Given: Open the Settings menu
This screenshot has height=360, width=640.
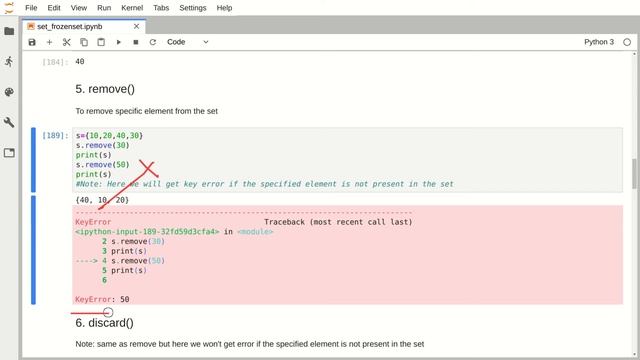Looking at the screenshot, I should coord(193,8).
